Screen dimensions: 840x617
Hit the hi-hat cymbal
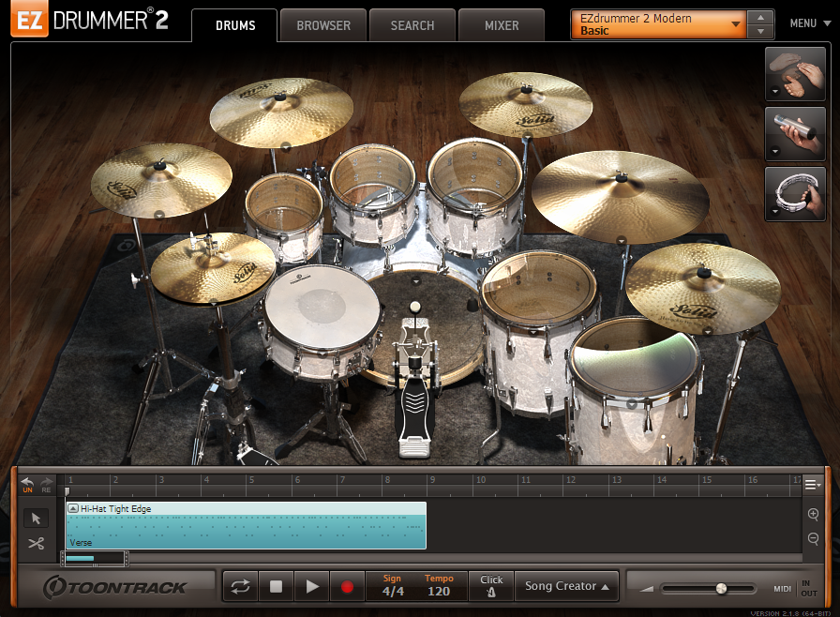pyautogui.click(x=215, y=266)
